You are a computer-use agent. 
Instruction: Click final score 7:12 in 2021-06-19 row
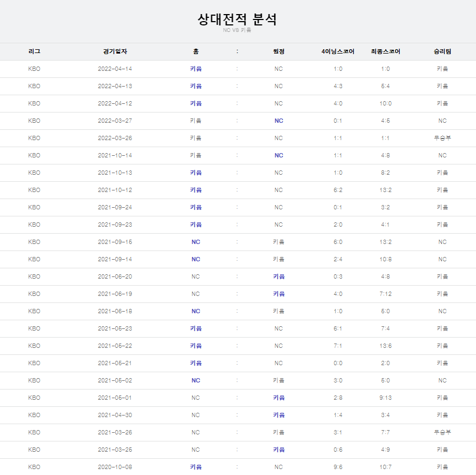386,294
